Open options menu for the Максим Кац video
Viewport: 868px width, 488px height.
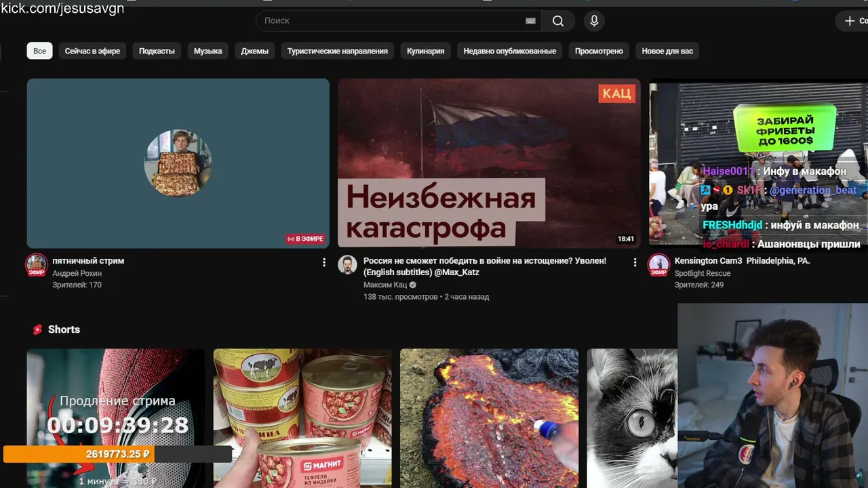(635, 262)
